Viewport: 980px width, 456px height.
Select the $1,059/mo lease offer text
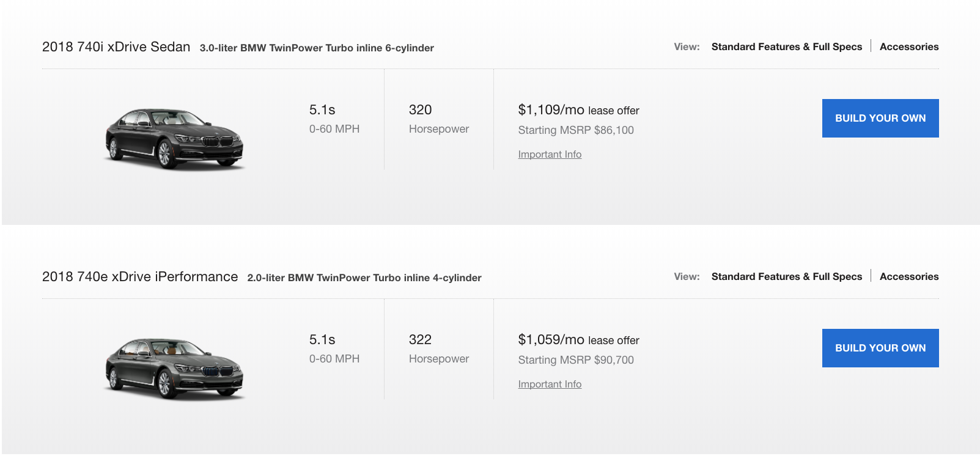tap(578, 340)
